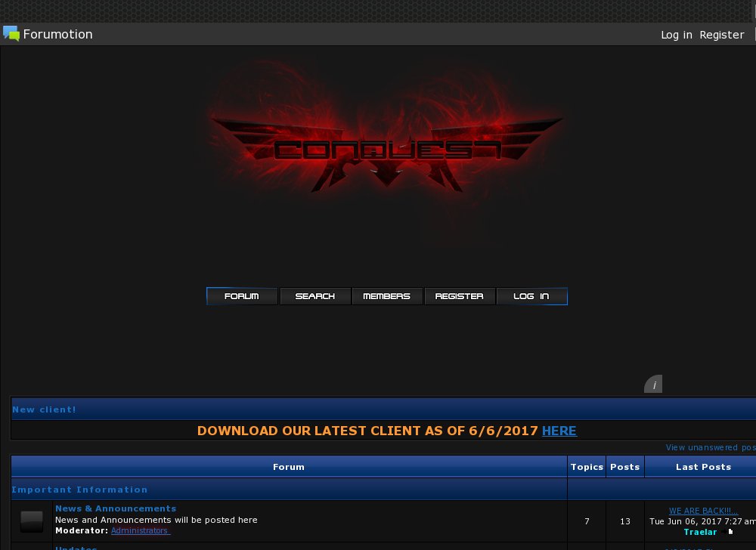Open the Important Information category
The height and width of the screenshot is (550, 756).
click(x=79, y=490)
